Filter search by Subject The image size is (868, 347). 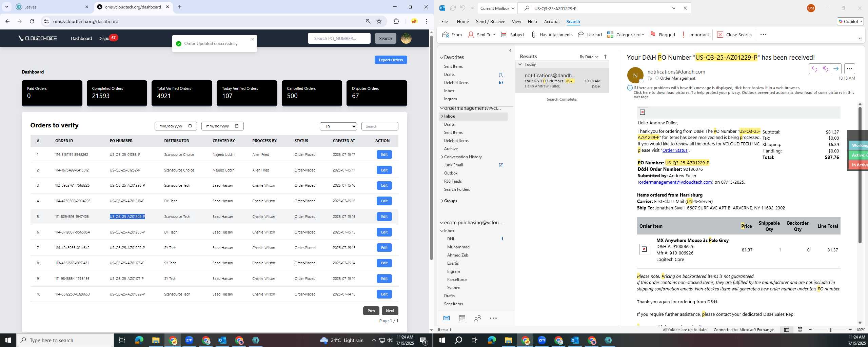click(x=512, y=35)
